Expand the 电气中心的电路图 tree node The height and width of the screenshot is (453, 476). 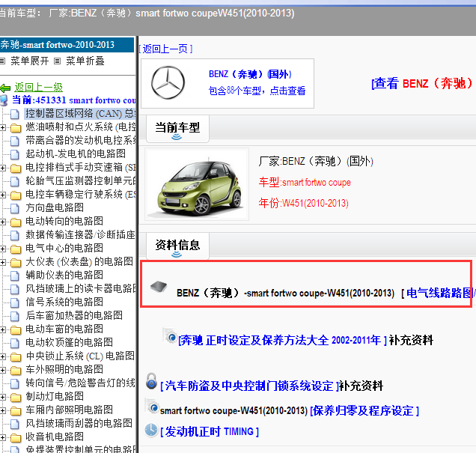(3, 249)
